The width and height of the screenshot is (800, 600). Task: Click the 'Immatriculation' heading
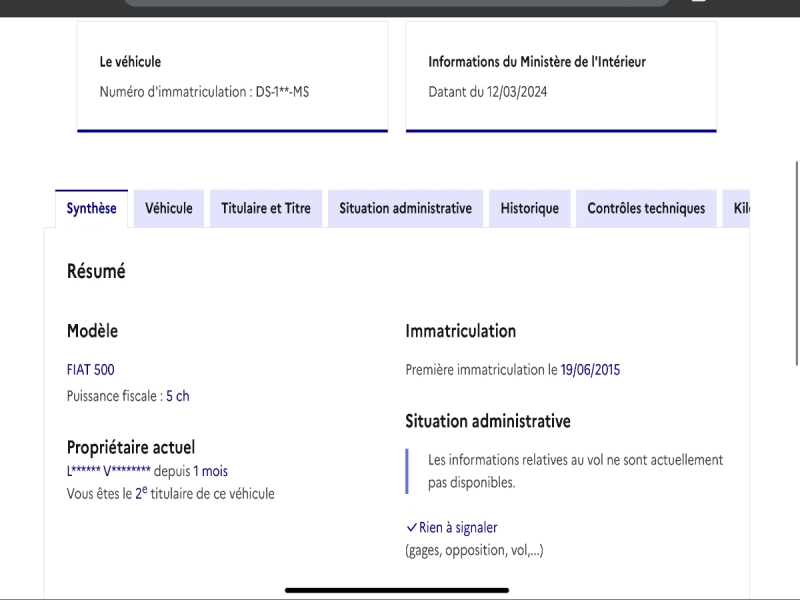pos(461,331)
